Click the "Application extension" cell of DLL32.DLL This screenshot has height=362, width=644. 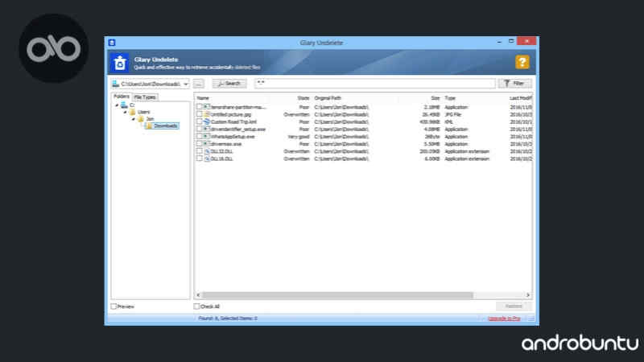click(x=467, y=151)
